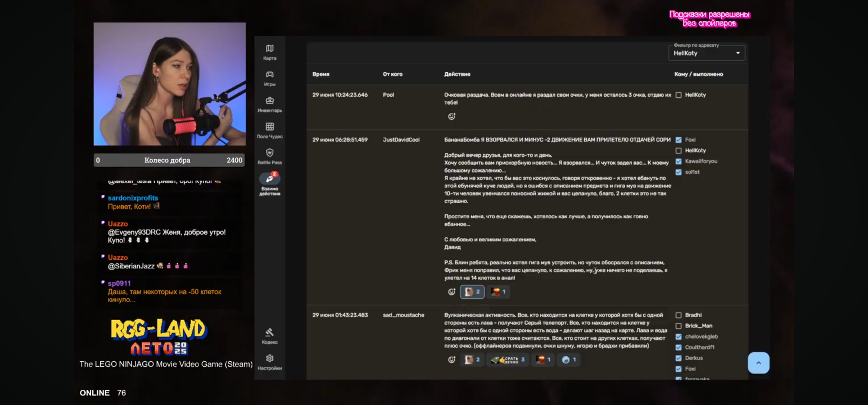Check Brick_Man checkbox
This screenshot has width=868, height=405.
(x=678, y=326)
